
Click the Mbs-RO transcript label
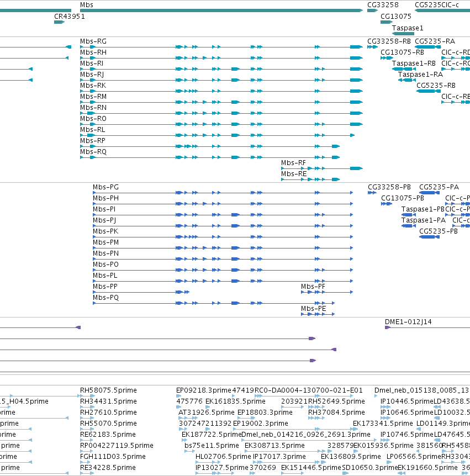[x=93, y=118]
